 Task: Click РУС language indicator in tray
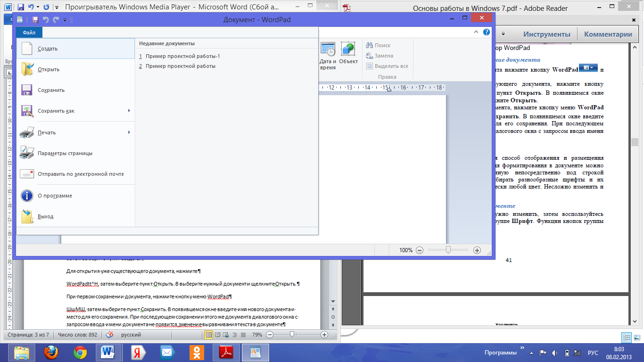(x=593, y=353)
